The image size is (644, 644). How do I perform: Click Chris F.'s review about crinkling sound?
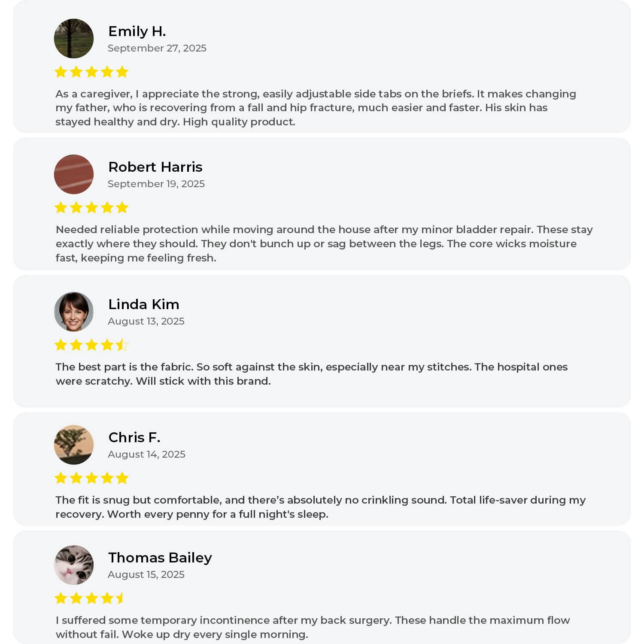[x=320, y=507]
